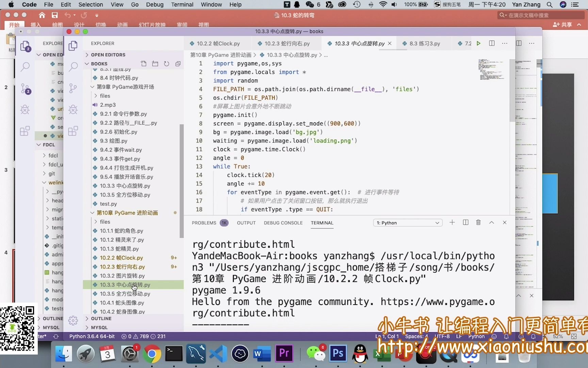Open the Source Control view
588x368 pixels.
tap(73, 88)
